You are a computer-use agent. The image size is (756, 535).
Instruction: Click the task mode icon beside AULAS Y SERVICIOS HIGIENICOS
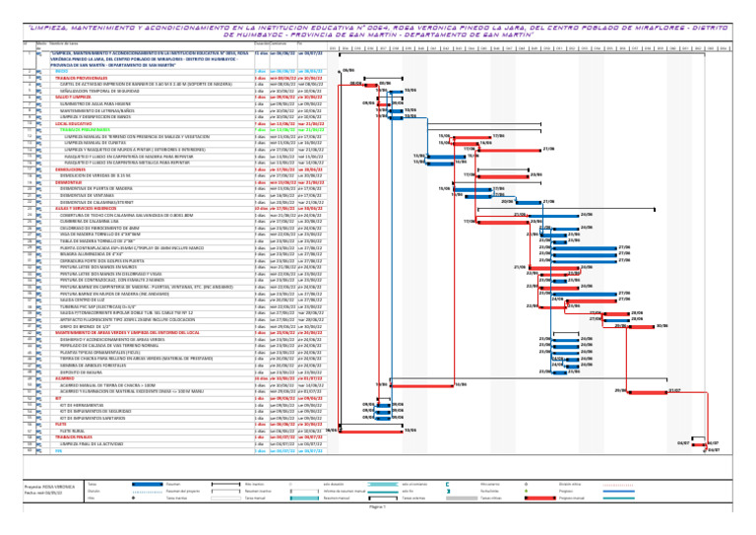(x=39, y=209)
